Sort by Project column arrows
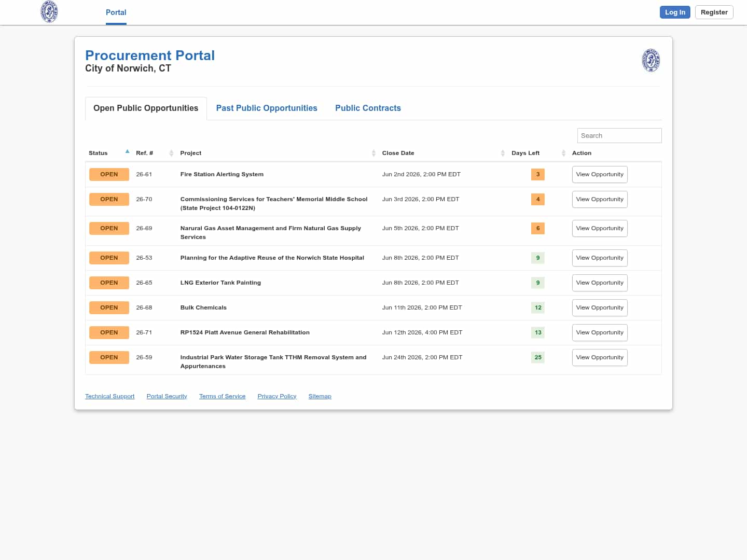 (x=374, y=153)
